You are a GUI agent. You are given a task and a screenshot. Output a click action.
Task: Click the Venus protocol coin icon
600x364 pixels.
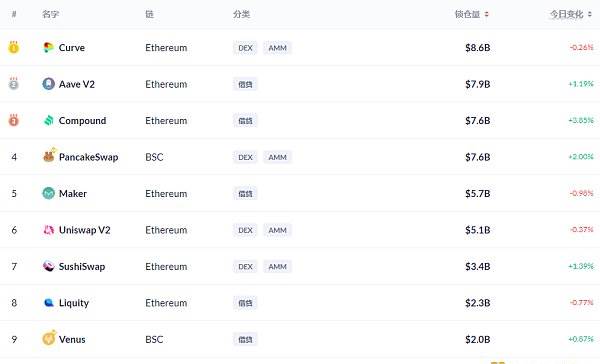[x=49, y=338]
